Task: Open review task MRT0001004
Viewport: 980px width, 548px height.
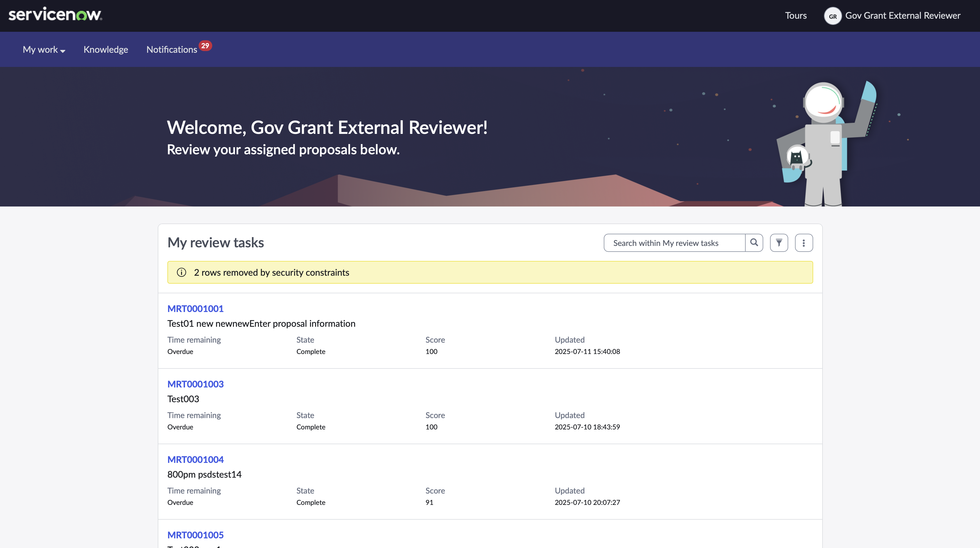Action: (x=195, y=460)
